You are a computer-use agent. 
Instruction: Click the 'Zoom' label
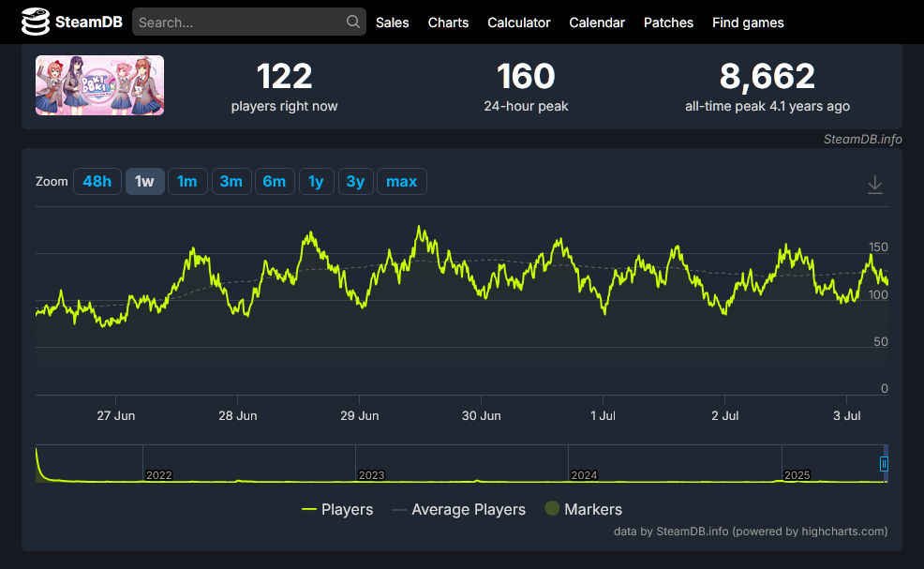(x=52, y=182)
